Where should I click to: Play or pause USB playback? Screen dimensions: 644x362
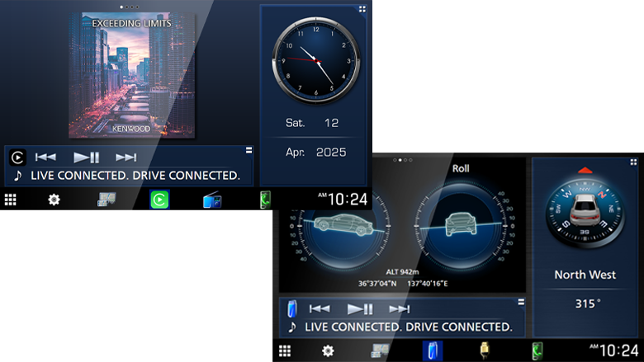pyautogui.click(x=360, y=308)
